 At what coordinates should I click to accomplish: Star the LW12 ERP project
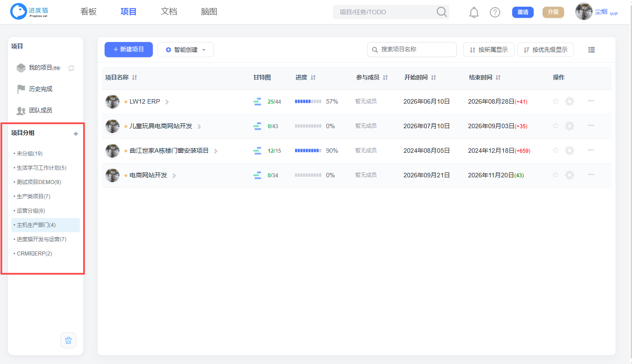pyautogui.click(x=556, y=101)
